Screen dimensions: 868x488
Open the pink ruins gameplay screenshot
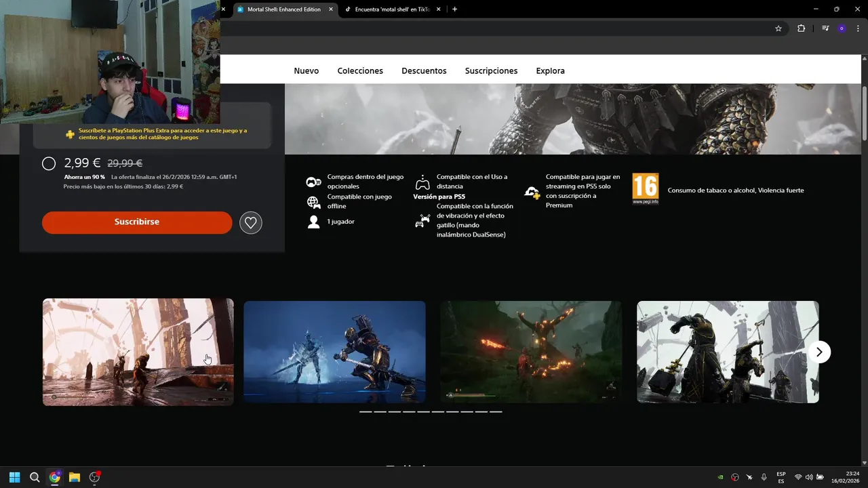(x=138, y=352)
